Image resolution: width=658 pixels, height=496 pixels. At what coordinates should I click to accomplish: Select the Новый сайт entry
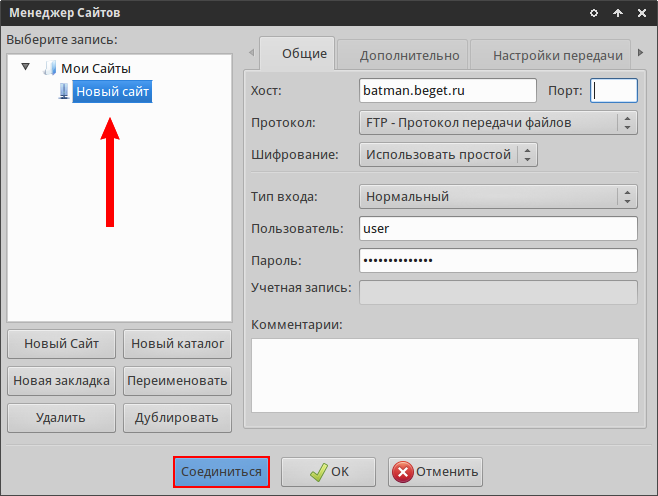pos(112,91)
